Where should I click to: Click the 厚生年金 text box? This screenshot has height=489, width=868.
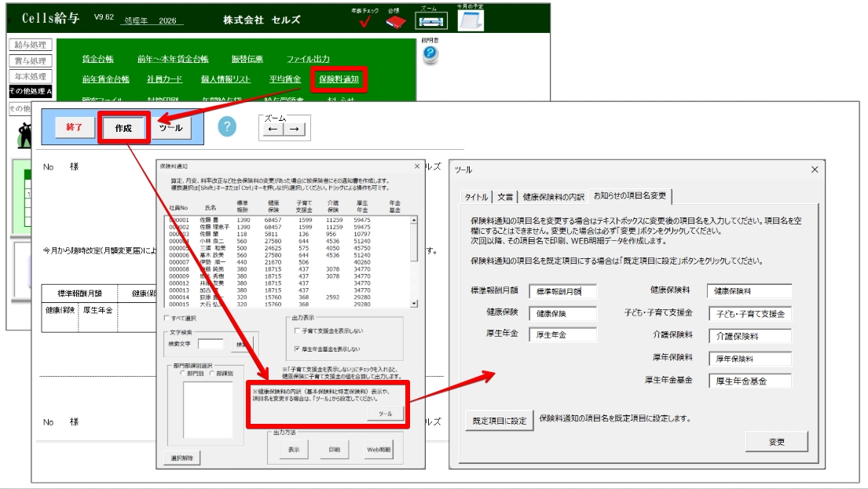[x=563, y=334]
